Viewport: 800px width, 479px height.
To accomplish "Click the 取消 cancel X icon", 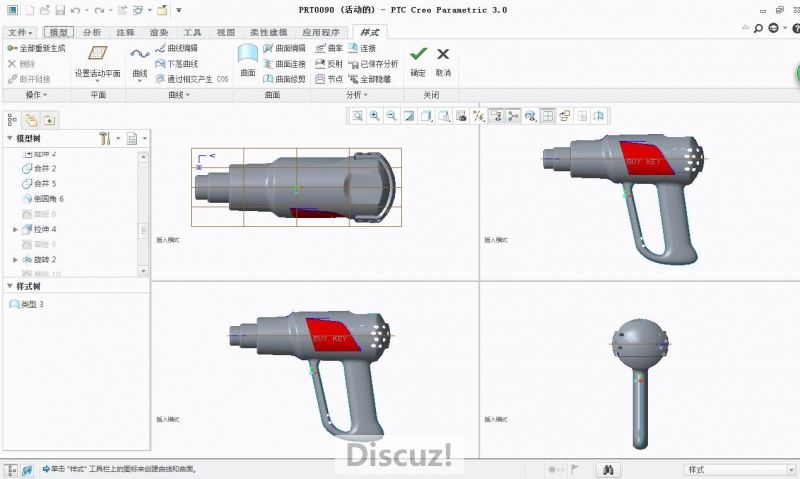I will click(443, 55).
